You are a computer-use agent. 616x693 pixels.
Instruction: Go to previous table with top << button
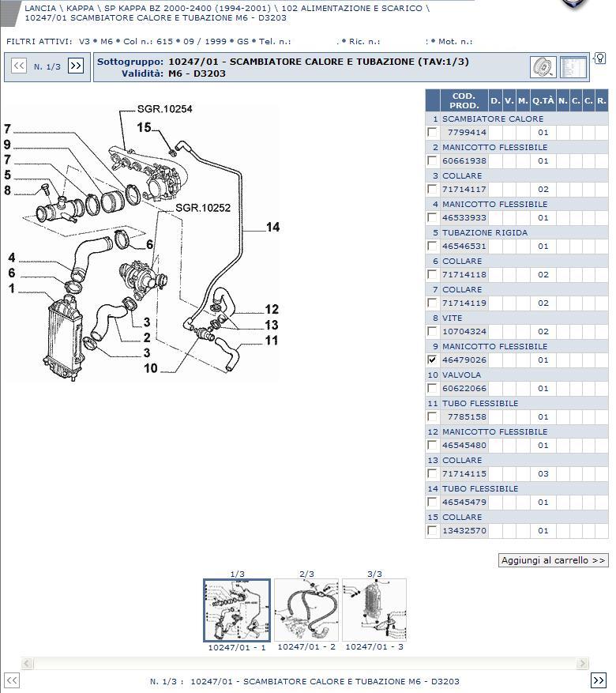[x=18, y=66]
